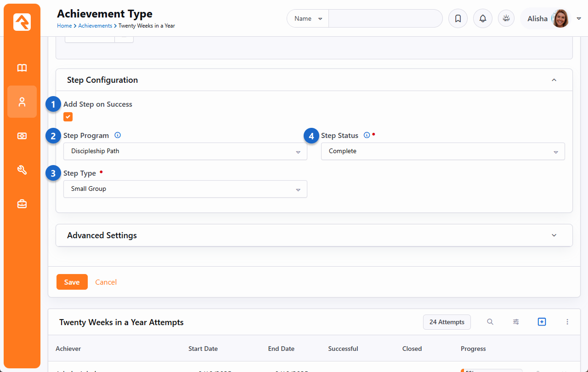Viewport: 588px width, 372px height.
Task: Open the finance money icon in the sidebar
Action: (x=22, y=136)
